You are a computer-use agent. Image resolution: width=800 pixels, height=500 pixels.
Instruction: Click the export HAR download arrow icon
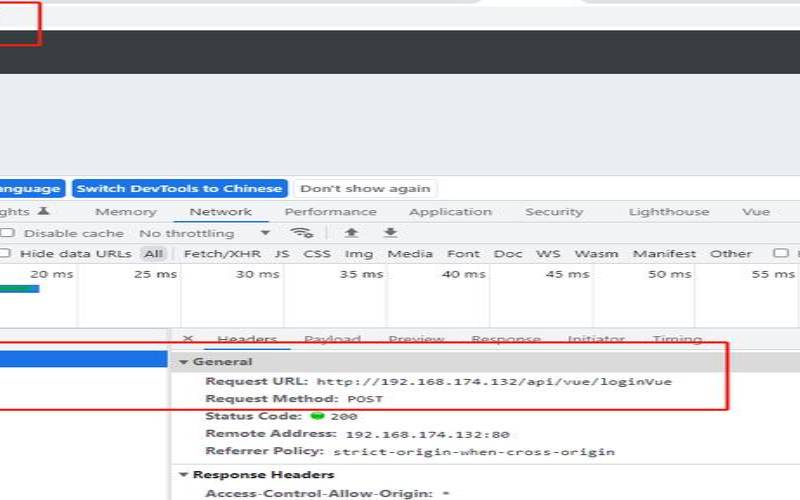tap(390, 233)
